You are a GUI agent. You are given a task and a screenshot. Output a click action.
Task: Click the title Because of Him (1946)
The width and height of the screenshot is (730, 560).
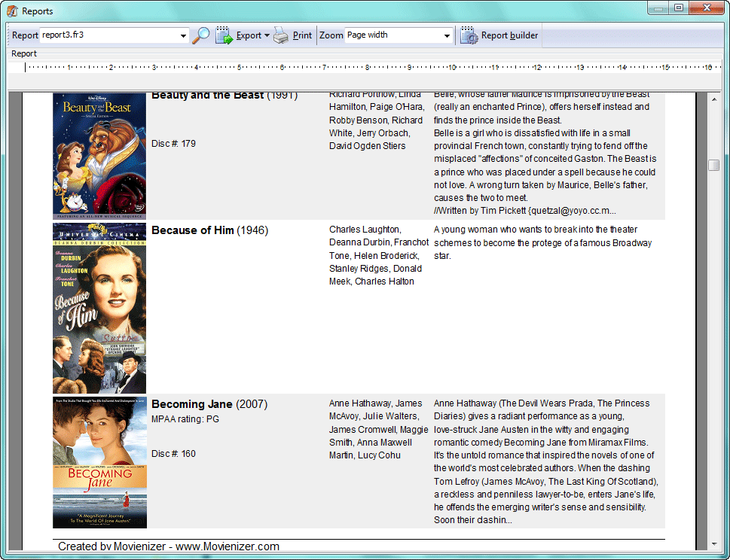[210, 230]
